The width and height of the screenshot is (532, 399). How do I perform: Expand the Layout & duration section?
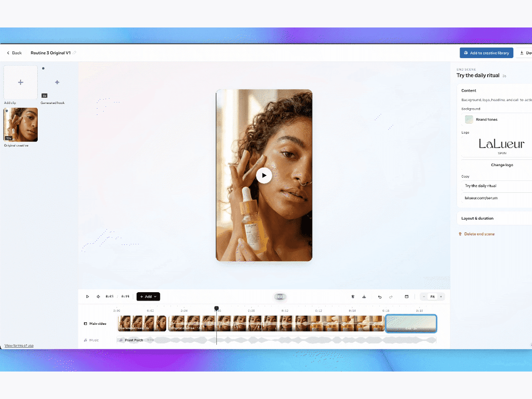[494, 218]
